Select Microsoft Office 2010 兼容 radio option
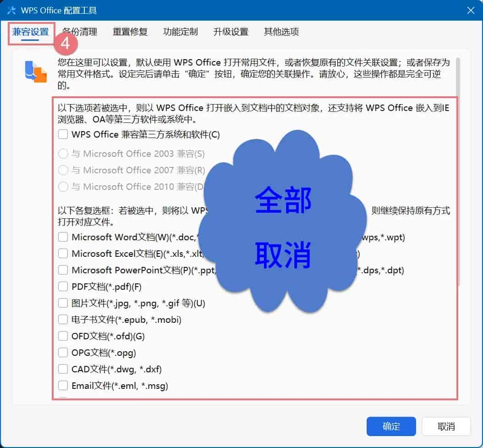The height and width of the screenshot is (448, 483). 63,187
